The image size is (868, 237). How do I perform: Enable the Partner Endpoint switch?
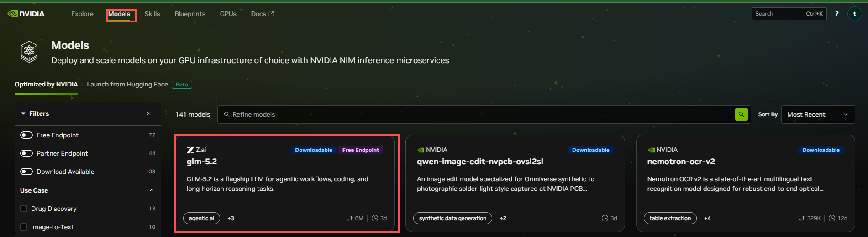(x=26, y=153)
